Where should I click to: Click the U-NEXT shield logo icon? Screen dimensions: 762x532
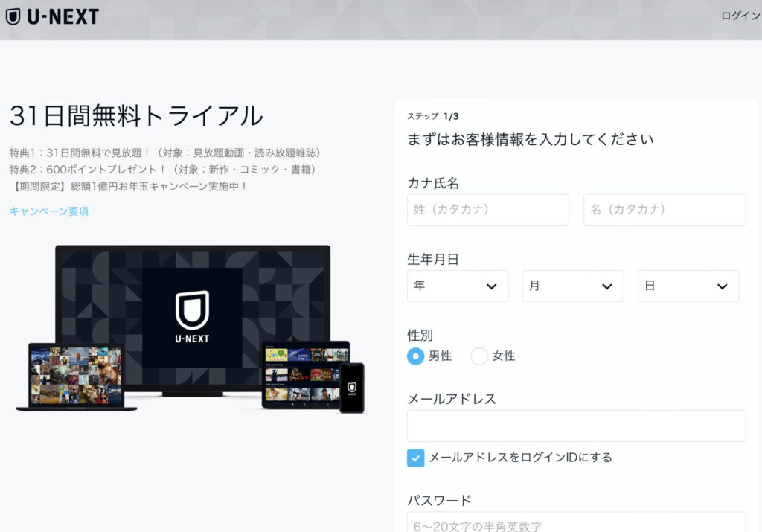click(13, 16)
